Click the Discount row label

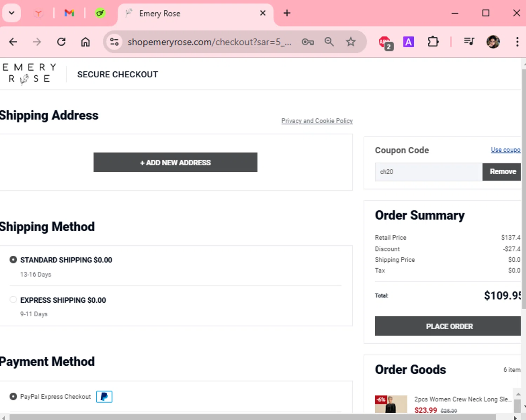pyautogui.click(x=387, y=249)
